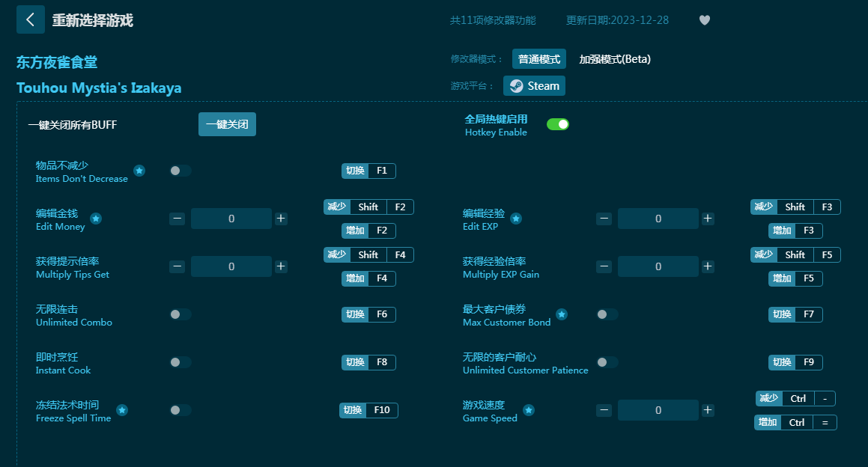The height and width of the screenshot is (467, 868).
Task: Click the Game Speed value field
Action: [x=658, y=410]
